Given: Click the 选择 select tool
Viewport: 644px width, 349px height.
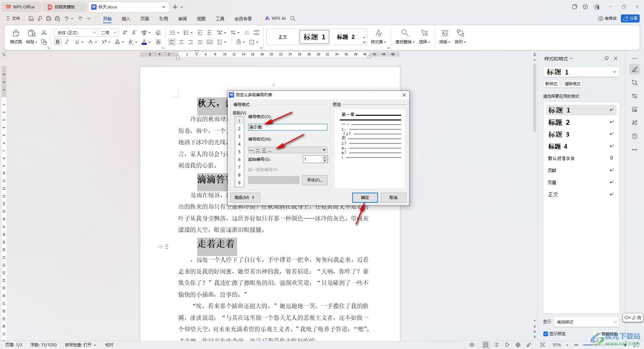Looking at the screenshot, I should click(424, 37).
